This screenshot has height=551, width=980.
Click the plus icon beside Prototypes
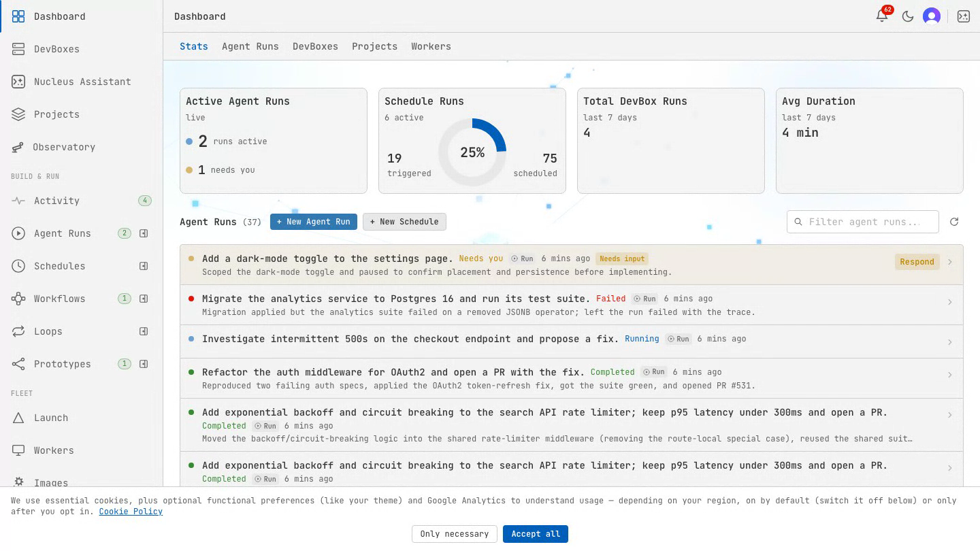click(144, 364)
